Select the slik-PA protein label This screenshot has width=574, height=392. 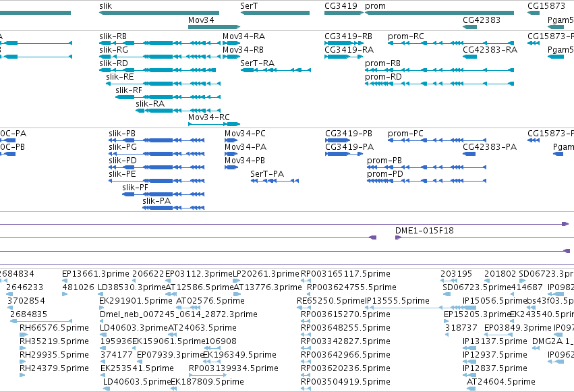click(x=156, y=201)
